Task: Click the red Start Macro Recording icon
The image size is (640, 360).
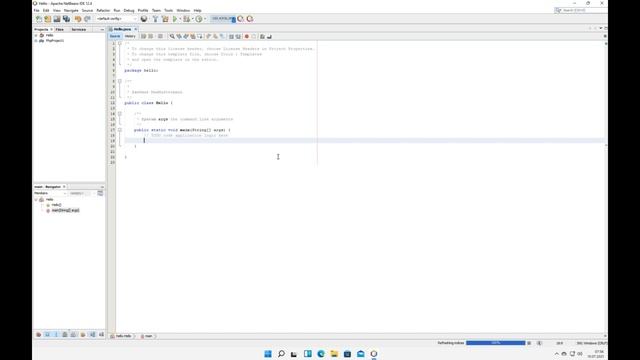Action: tap(247, 36)
